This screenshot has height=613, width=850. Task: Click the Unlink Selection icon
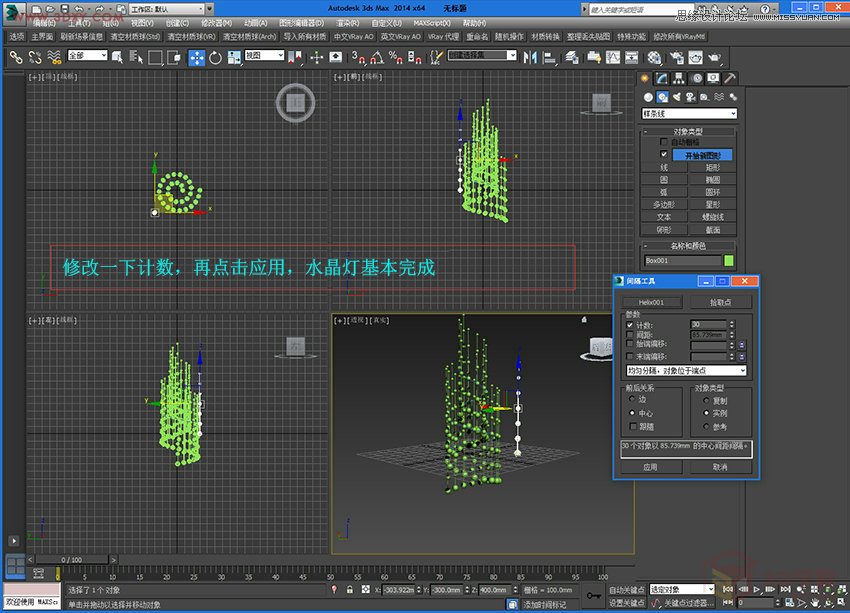(x=35, y=57)
